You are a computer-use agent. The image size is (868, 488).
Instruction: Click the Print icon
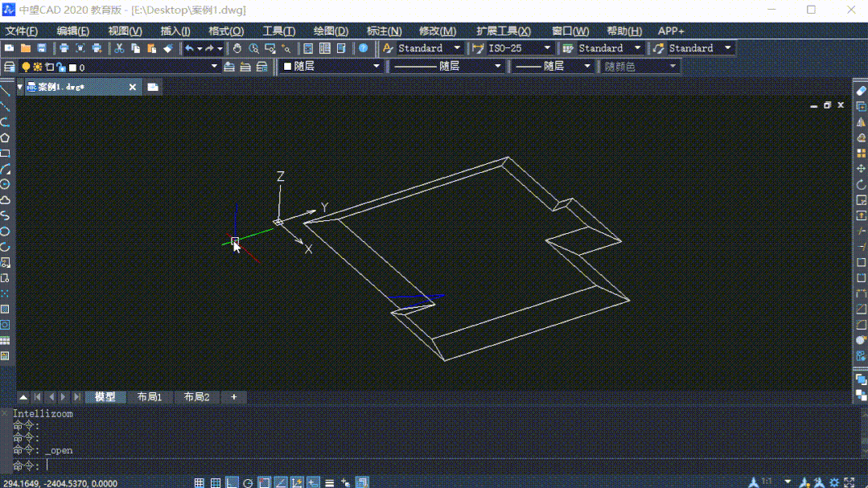point(64,48)
